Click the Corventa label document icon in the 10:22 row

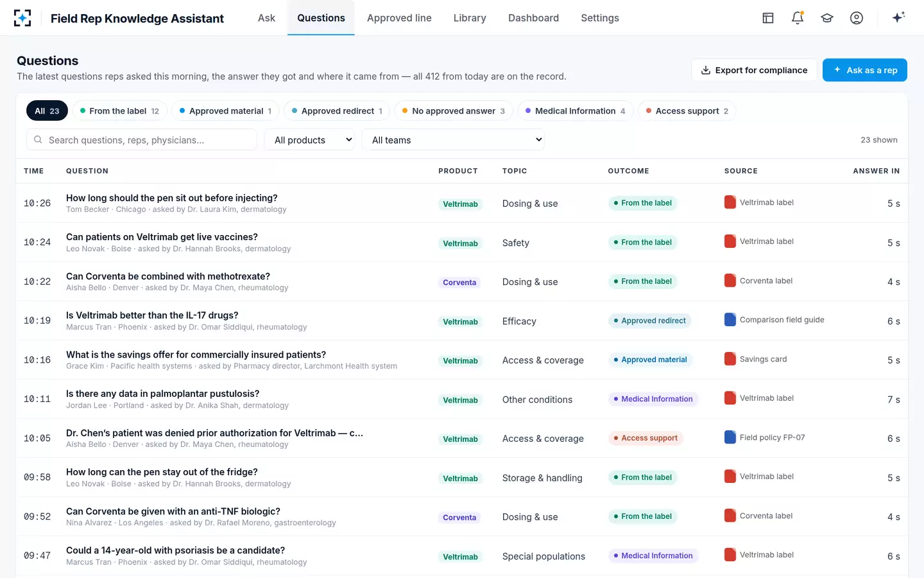(x=730, y=281)
